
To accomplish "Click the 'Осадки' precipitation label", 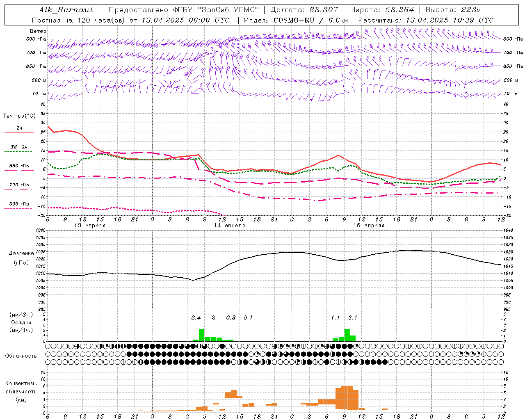I will [21, 322].
